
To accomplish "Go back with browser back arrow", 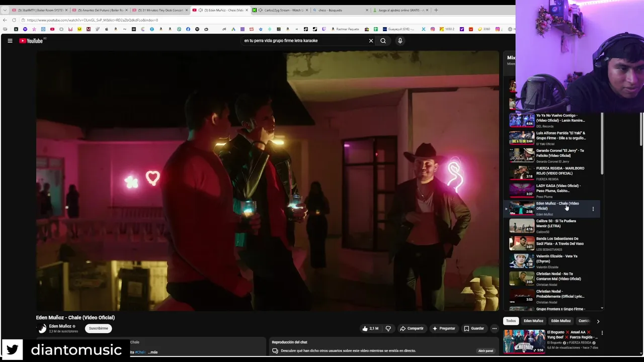I will 5,20.
